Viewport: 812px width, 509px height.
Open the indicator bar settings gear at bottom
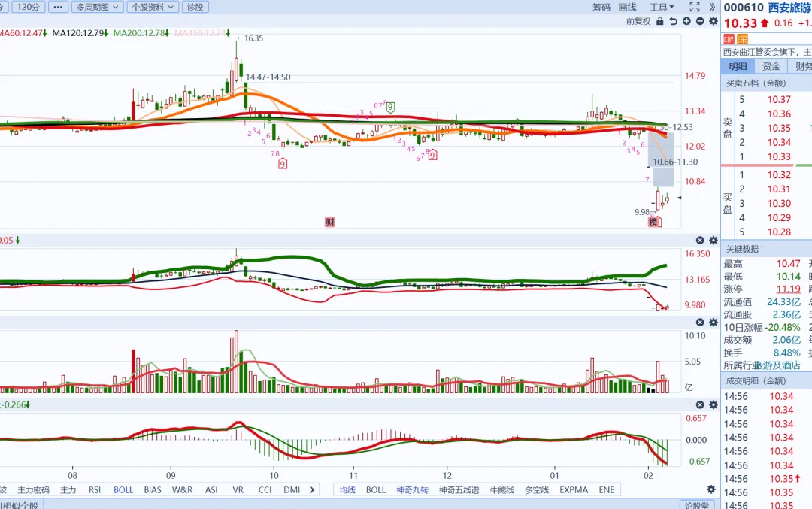(711, 489)
